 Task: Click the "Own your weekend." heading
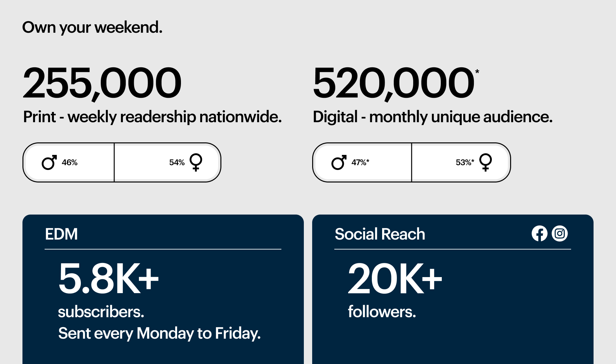(x=92, y=27)
